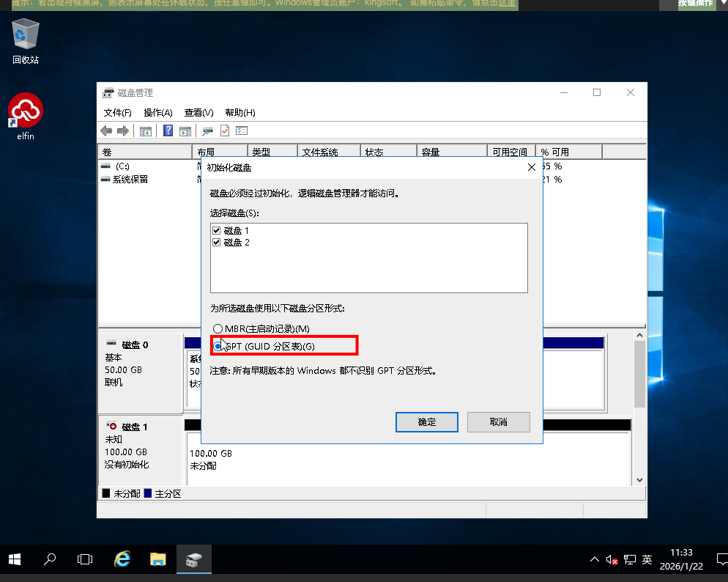728x582 pixels.
Task: Click the checkmark properties toolbar icon
Action: coord(225,131)
